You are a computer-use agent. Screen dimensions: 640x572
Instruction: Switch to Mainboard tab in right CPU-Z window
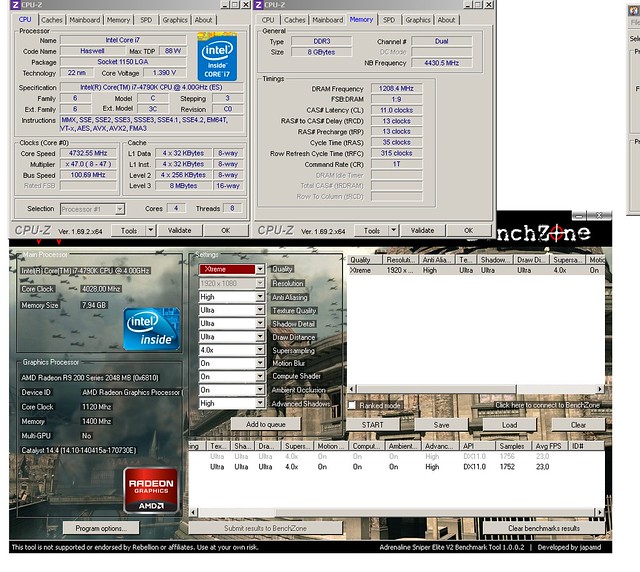click(x=328, y=20)
